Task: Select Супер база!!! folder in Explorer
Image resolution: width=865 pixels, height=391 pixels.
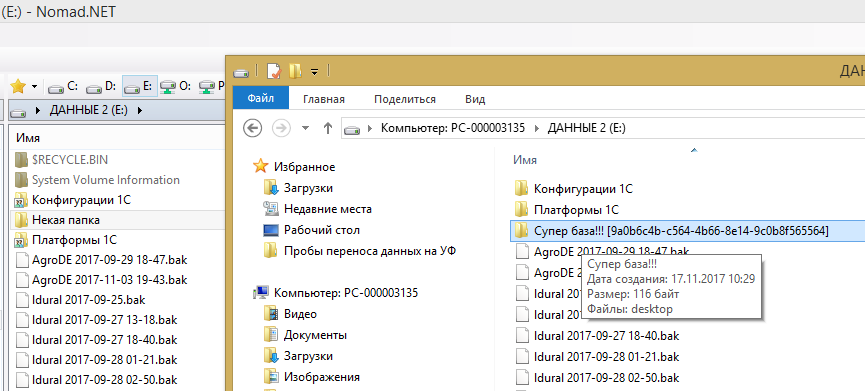Action: pyautogui.click(x=687, y=231)
